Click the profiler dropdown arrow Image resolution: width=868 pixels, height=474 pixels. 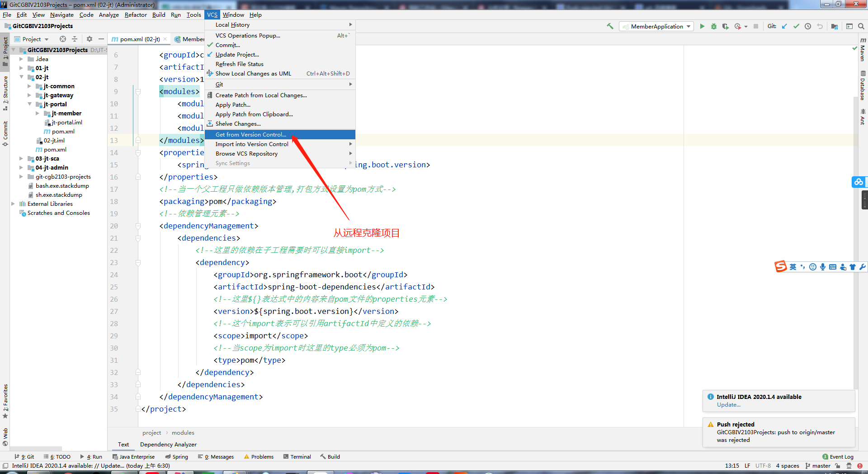point(746,26)
